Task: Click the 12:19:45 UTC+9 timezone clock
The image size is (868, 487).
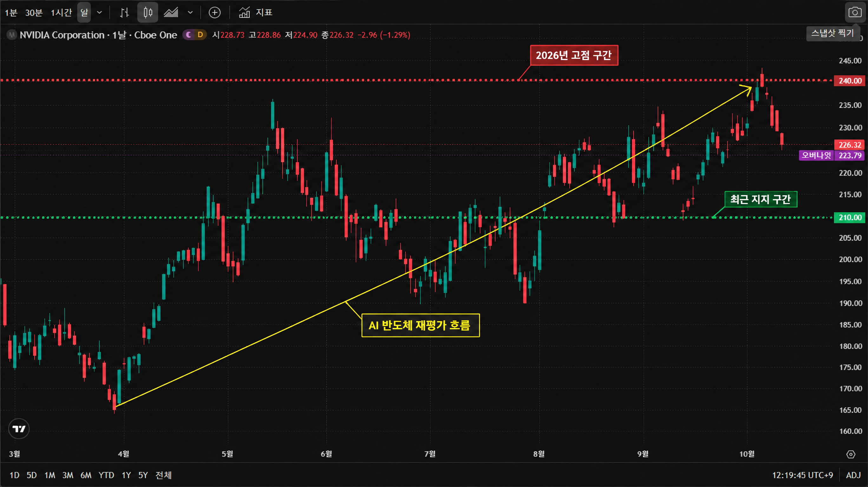Action: click(802, 475)
